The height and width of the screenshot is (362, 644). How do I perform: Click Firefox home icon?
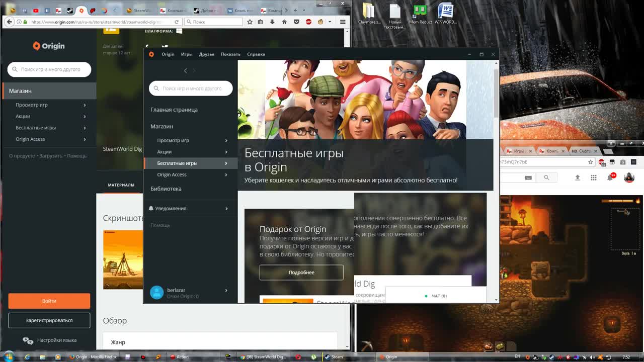pyautogui.click(x=284, y=22)
